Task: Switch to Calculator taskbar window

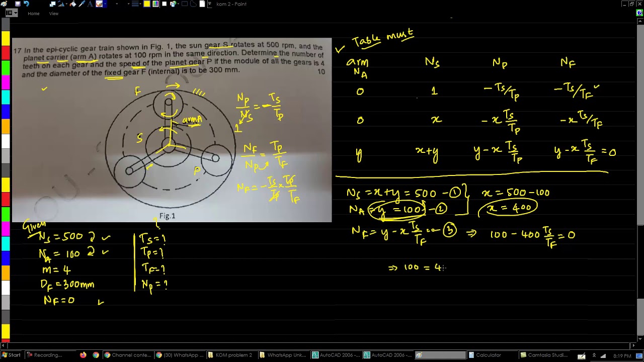Action: click(491, 355)
